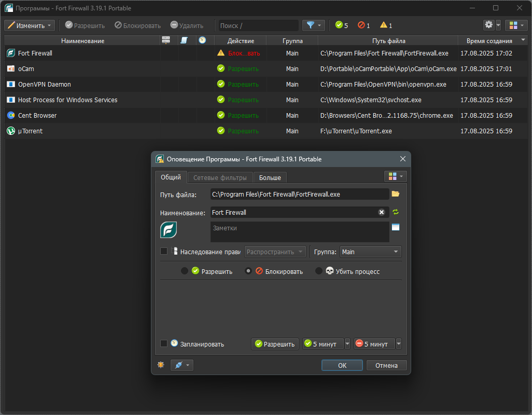Sort by Путь файла column header
Viewport: 532px width, 415px height.
click(x=388, y=40)
